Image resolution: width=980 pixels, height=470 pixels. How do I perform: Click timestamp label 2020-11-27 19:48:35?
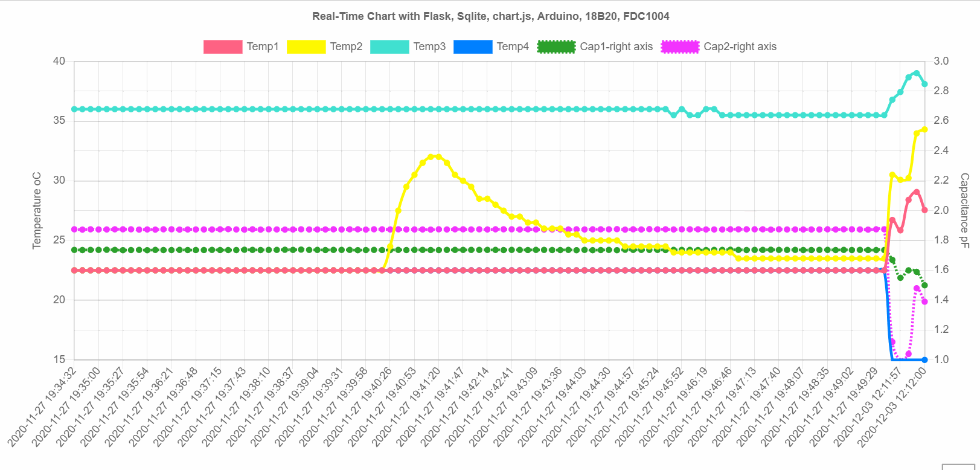click(x=795, y=407)
